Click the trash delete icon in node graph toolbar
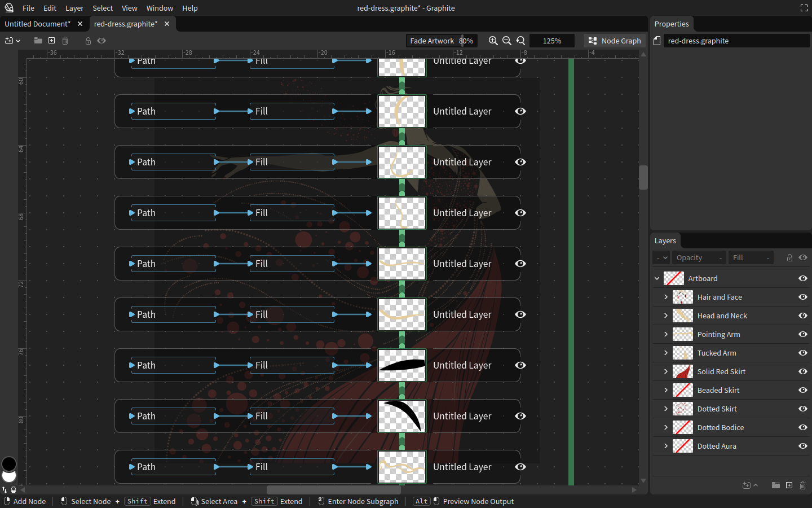Image resolution: width=812 pixels, height=508 pixels. [x=65, y=41]
